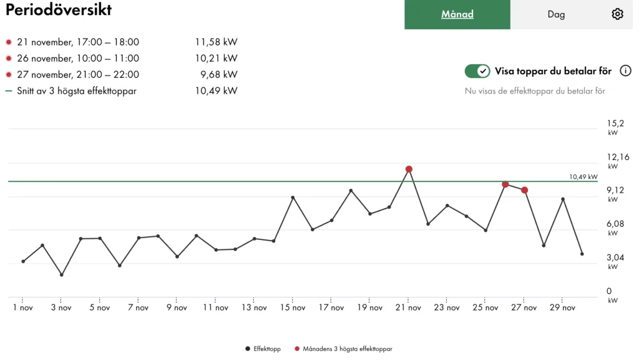
Task: Switch to the Månad tab
Action: [x=457, y=14]
